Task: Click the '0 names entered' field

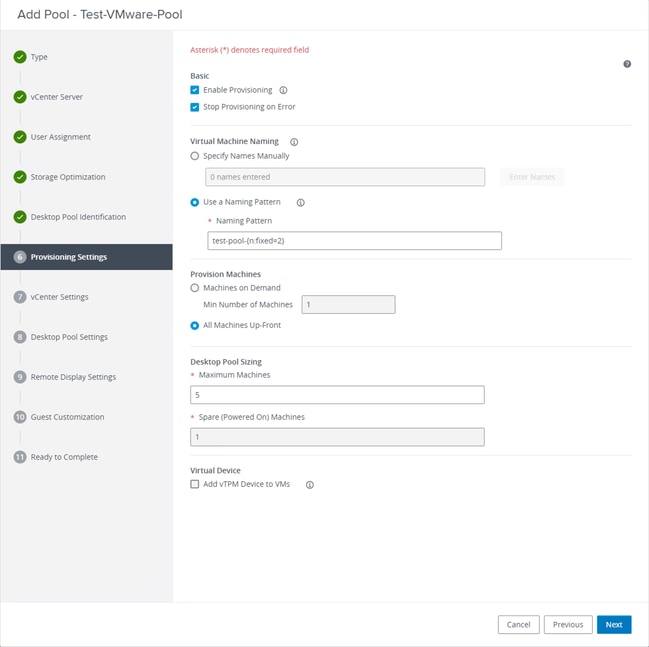Action: click(x=345, y=177)
